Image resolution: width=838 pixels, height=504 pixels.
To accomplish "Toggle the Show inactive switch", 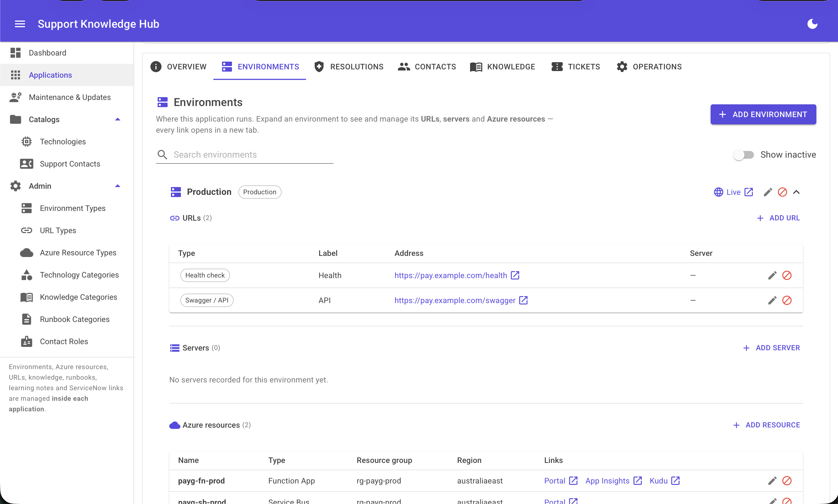I will (x=743, y=155).
